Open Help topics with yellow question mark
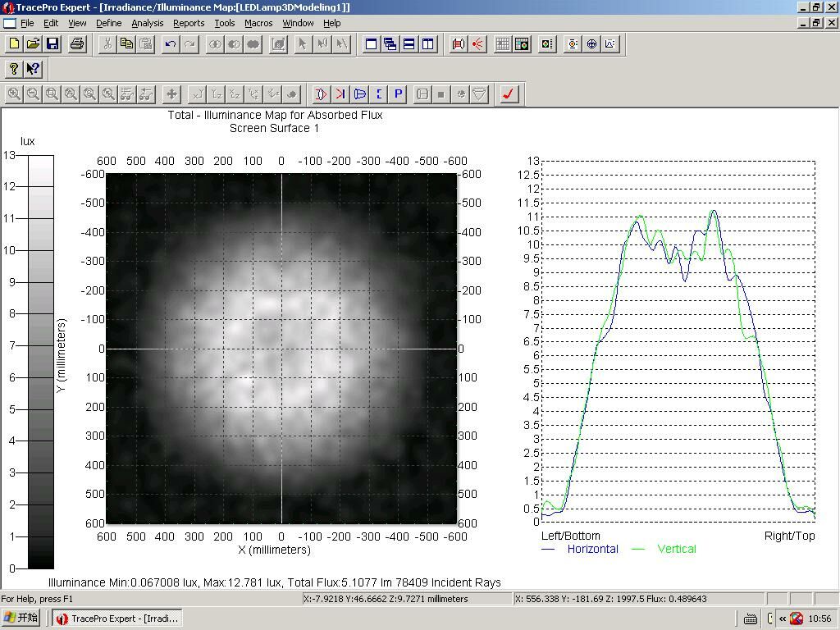This screenshot has width=840, height=630. coord(14,69)
